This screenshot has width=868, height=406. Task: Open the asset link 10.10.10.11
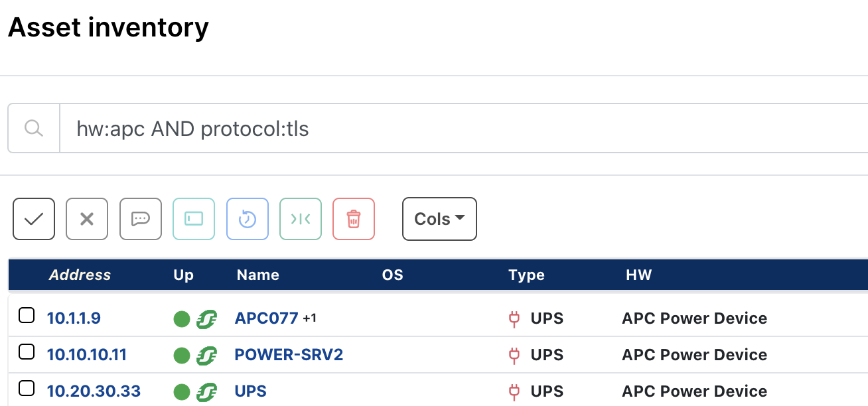pyautogui.click(x=87, y=355)
